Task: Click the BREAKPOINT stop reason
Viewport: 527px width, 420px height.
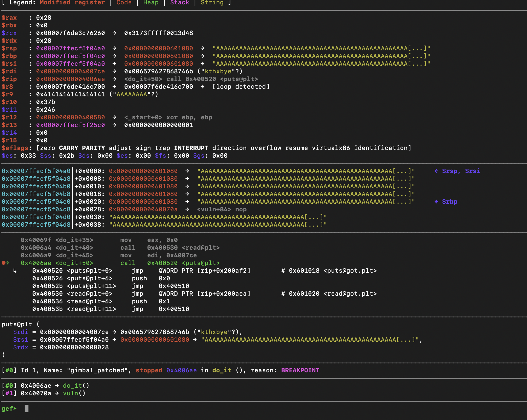Action: tap(300, 370)
